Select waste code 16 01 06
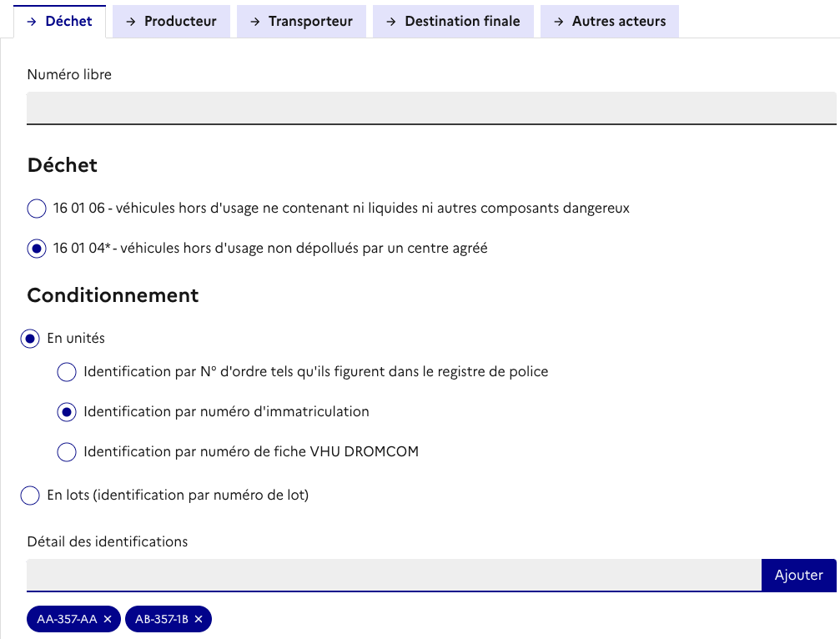840x639 pixels. tap(37, 209)
